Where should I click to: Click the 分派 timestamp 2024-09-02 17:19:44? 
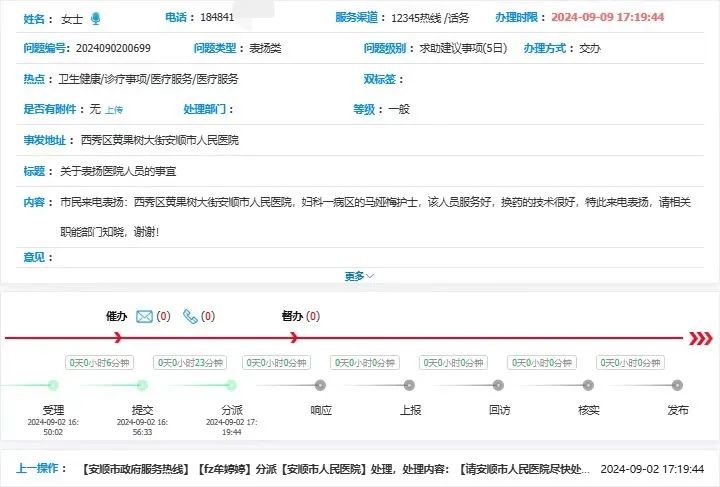click(x=231, y=427)
